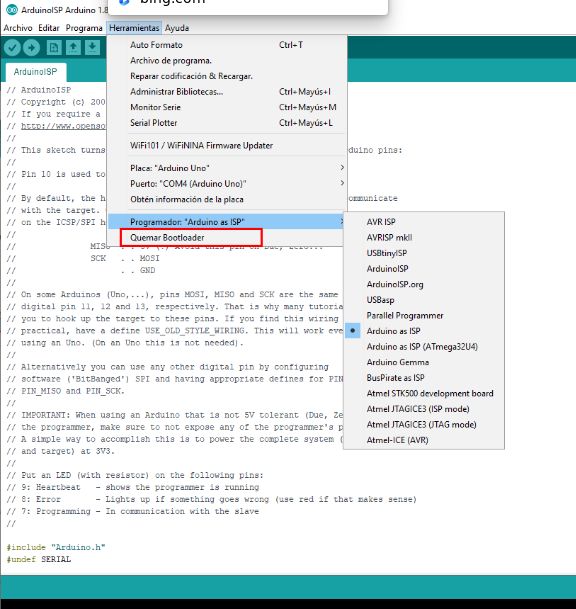Expand the Programador "Arduino as ISP" submenu

226,222
